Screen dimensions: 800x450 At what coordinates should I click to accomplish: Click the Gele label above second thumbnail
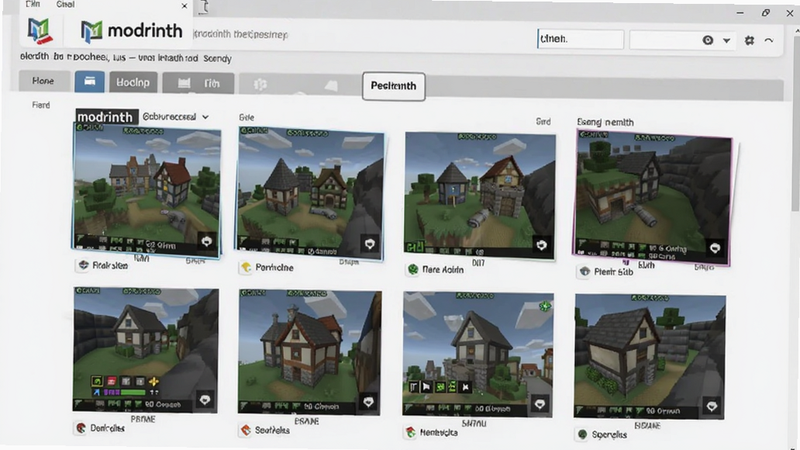click(246, 117)
